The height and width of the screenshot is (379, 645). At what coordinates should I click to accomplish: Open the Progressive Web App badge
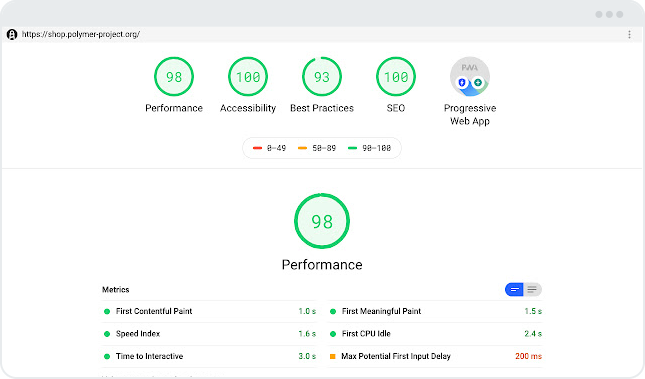click(470, 77)
